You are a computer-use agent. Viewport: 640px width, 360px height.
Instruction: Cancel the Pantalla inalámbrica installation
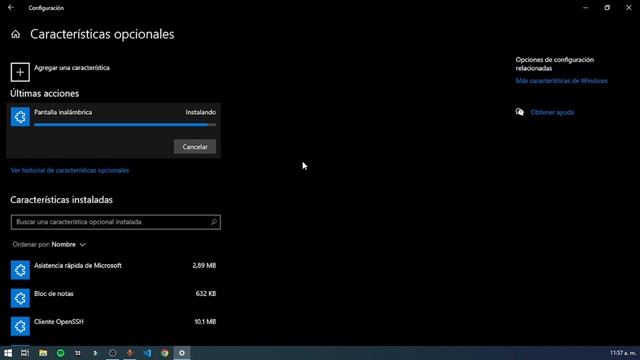click(195, 147)
